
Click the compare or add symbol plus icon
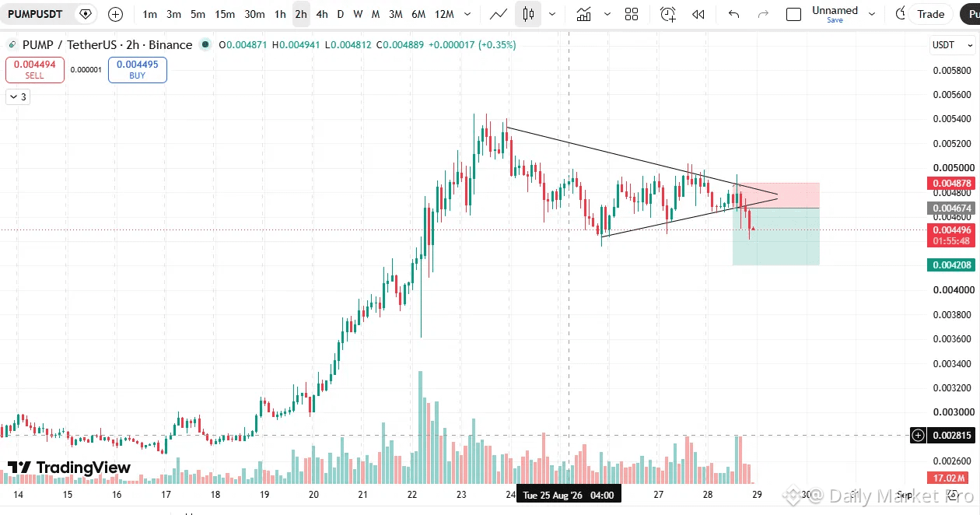click(x=115, y=14)
